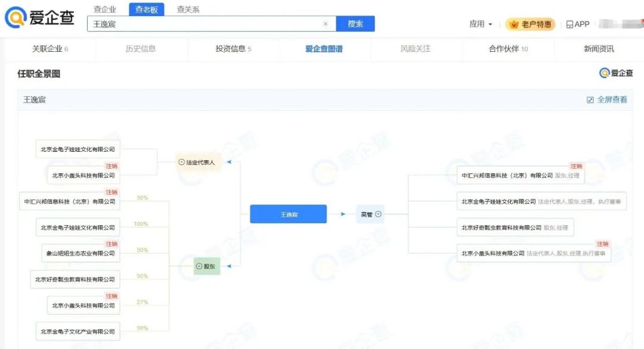Click the crown icon on 老户特惠

[513, 24]
